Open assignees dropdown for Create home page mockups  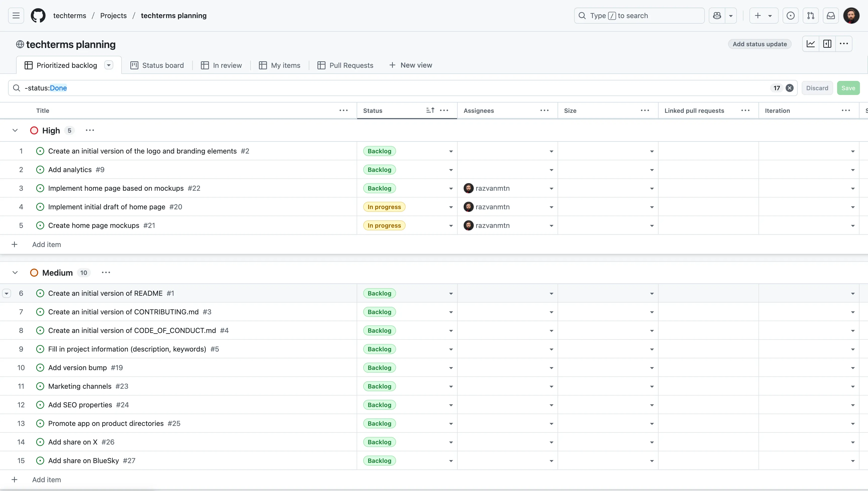click(x=551, y=226)
